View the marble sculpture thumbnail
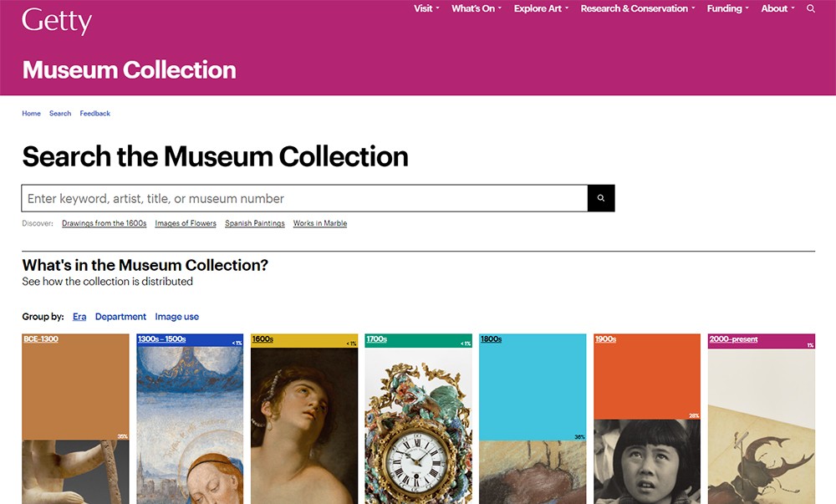The height and width of the screenshot is (504, 836). pyautogui.click(x=76, y=472)
